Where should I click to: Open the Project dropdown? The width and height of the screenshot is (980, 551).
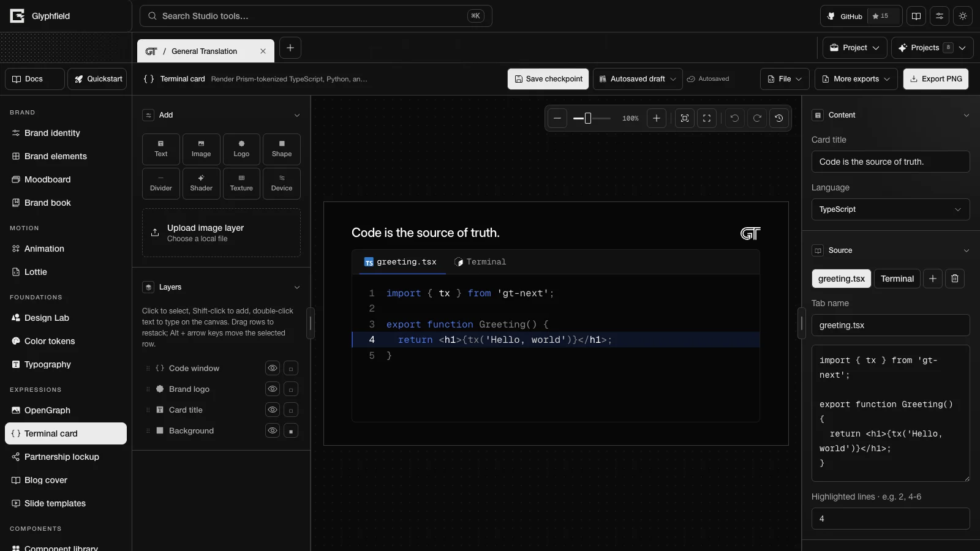pos(855,48)
